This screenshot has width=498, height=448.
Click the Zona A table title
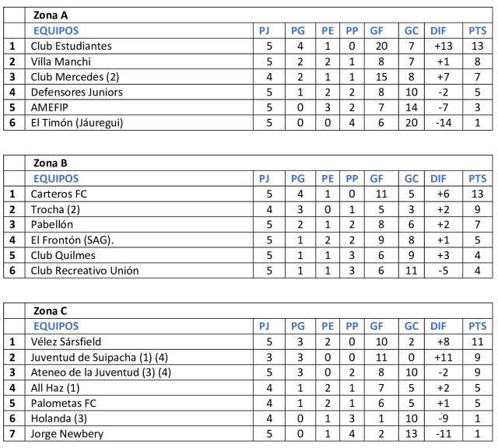click(51, 15)
